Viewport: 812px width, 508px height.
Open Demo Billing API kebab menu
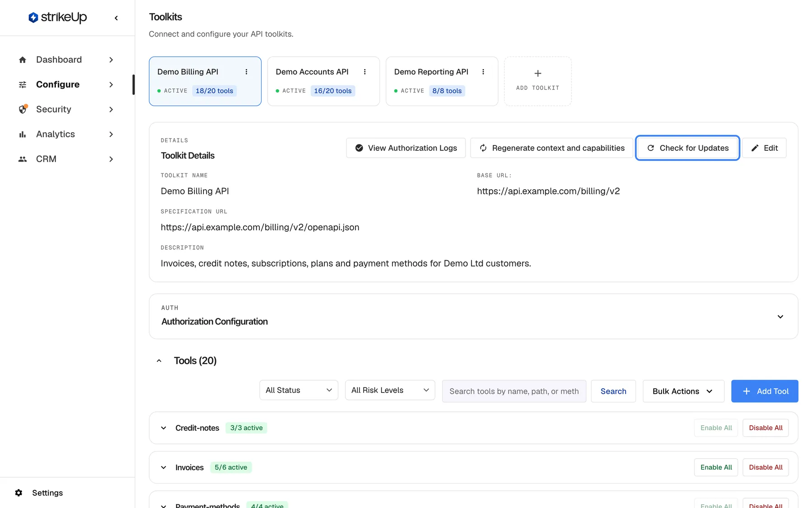pos(246,72)
